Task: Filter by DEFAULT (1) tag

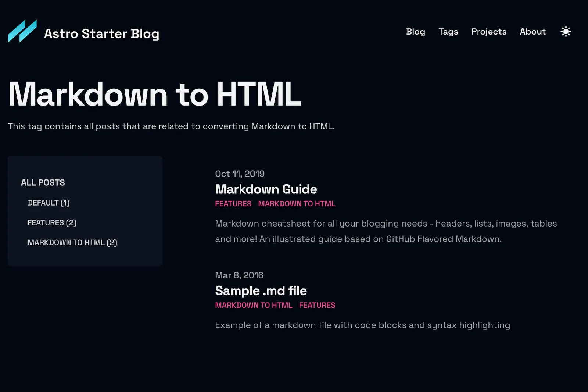Action: [x=49, y=203]
